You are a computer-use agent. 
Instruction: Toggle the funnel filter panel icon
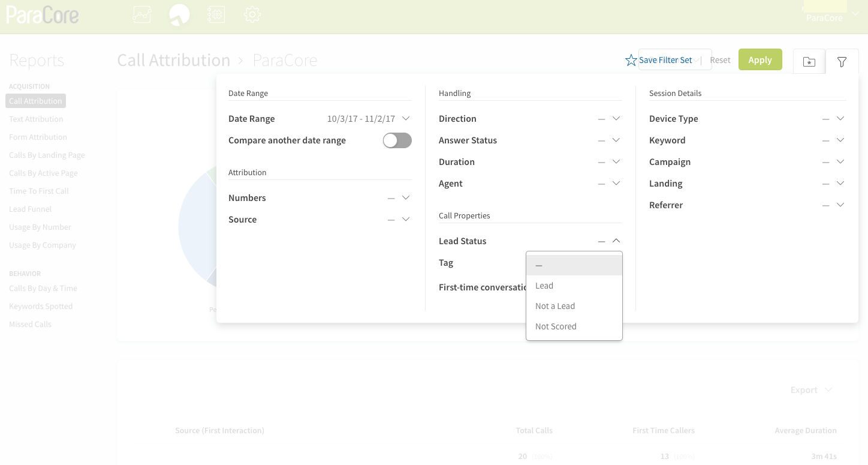[x=842, y=61]
